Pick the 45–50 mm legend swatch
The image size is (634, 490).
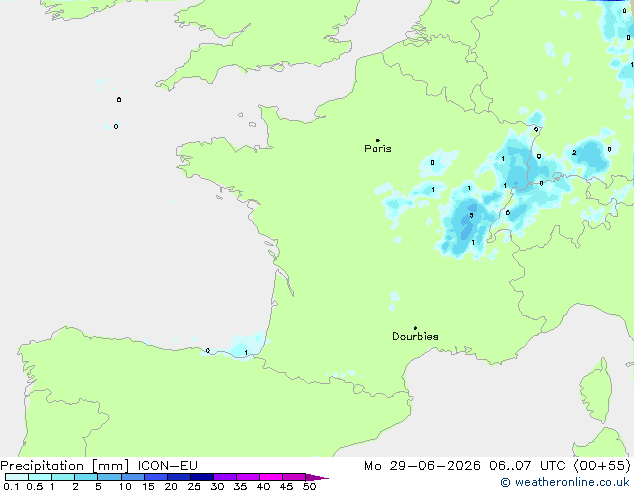294,477
